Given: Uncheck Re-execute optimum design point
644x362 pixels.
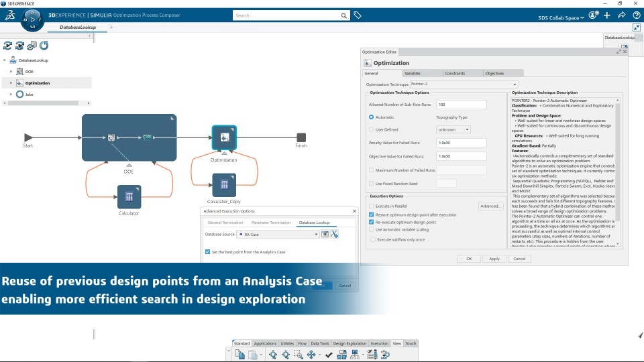Looking at the screenshot, I should coord(371,222).
